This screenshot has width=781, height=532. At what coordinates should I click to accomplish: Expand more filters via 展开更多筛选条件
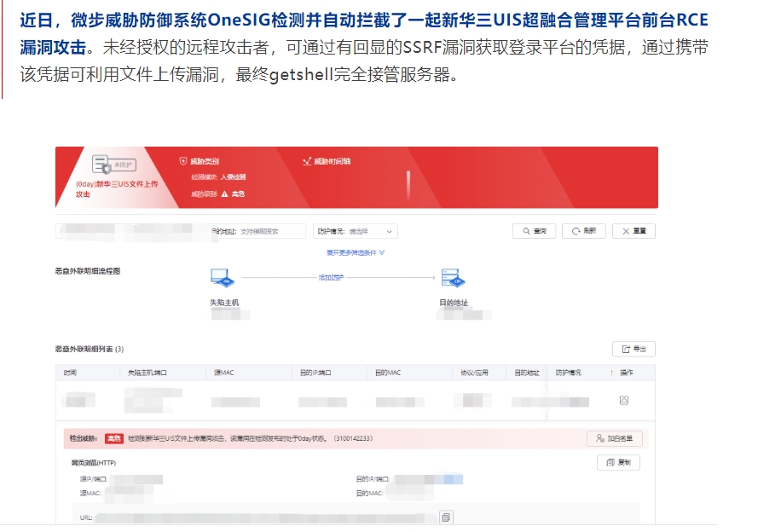[x=356, y=252]
